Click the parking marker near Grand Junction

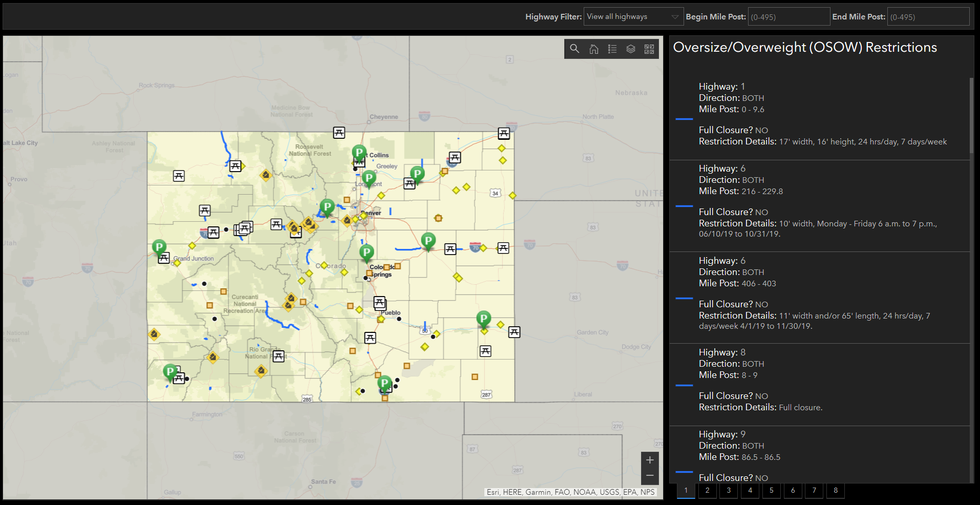[x=159, y=247]
